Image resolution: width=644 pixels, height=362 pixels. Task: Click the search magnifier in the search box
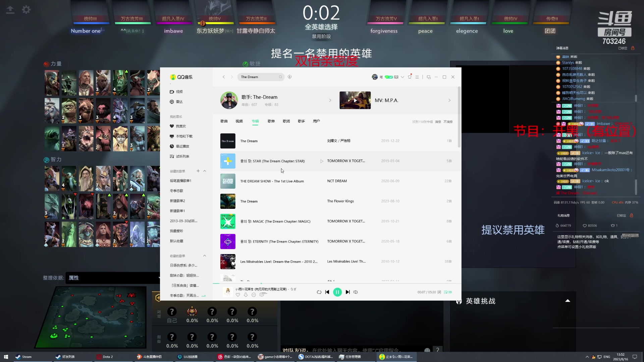pos(280,77)
